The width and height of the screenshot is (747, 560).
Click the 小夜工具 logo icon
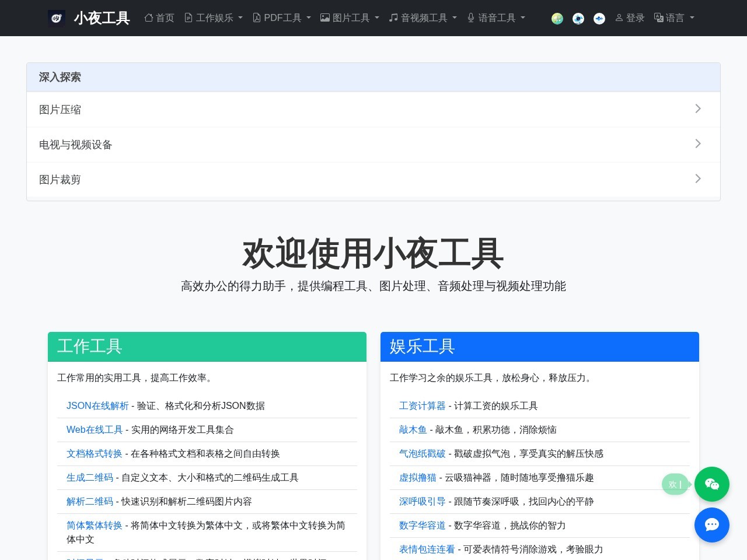tap(57, 18)
